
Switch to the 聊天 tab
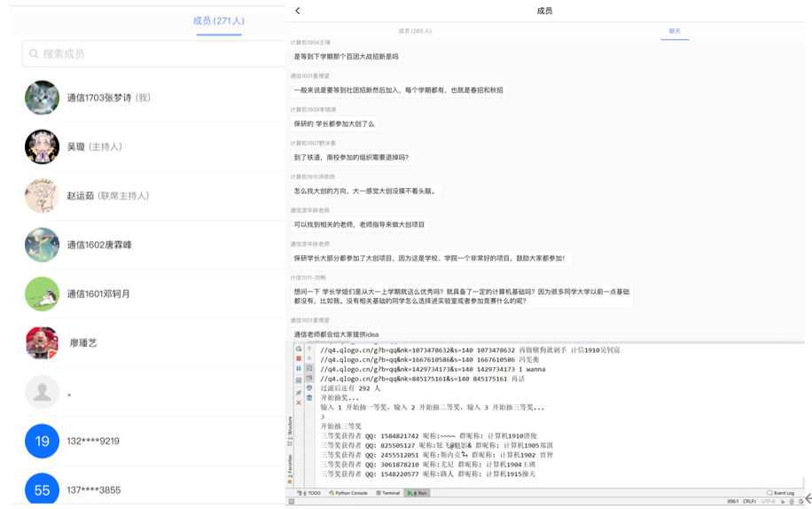(x=675, y=31)
